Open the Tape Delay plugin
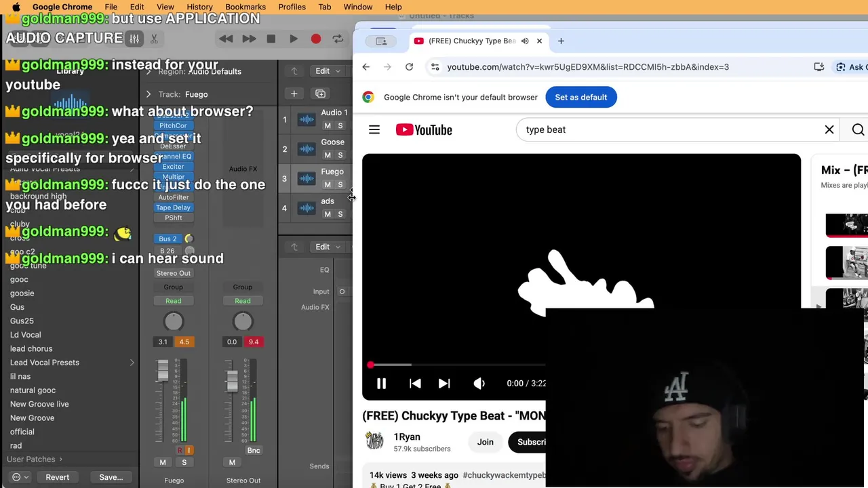This screenshot has height=488, width=868. [173, 207]
